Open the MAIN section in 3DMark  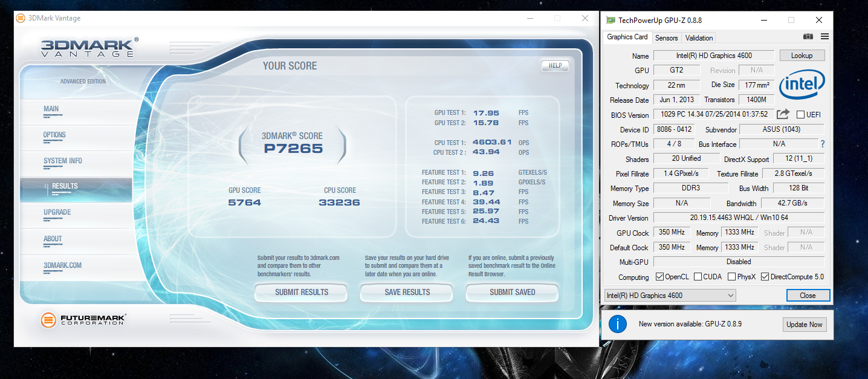76,111
